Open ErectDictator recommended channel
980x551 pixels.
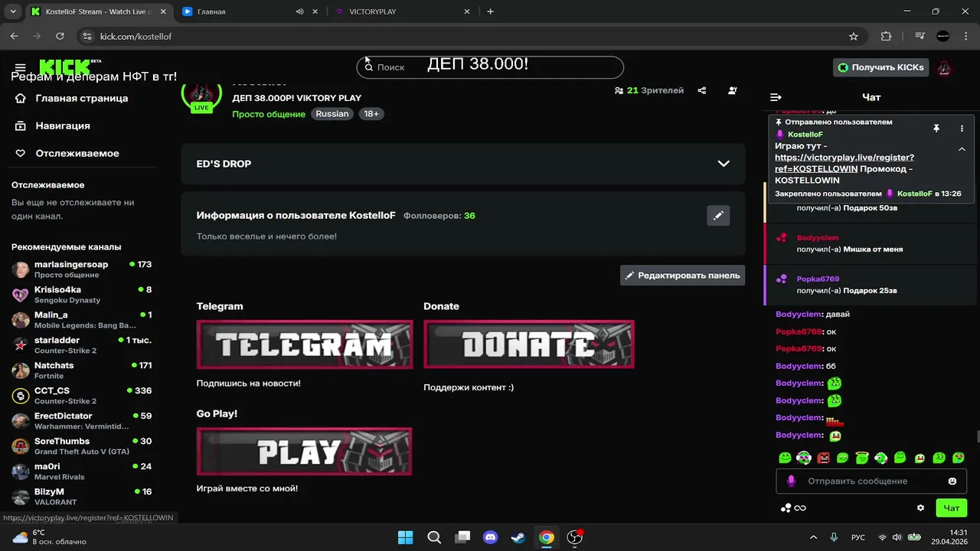(x=80, y=421)
